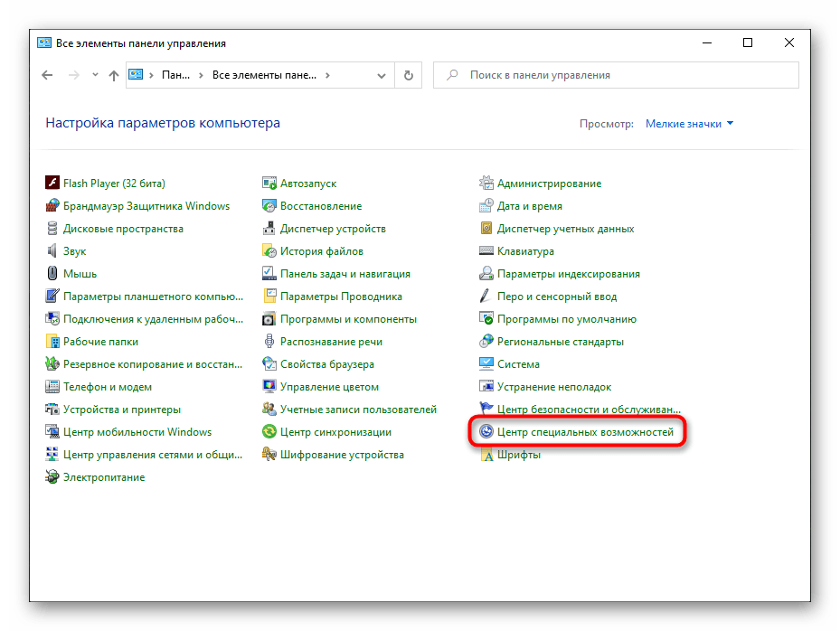This screenshot has width=840, height=631.
Task: Click the Система computer icon
Action: (x=486, y=363)
